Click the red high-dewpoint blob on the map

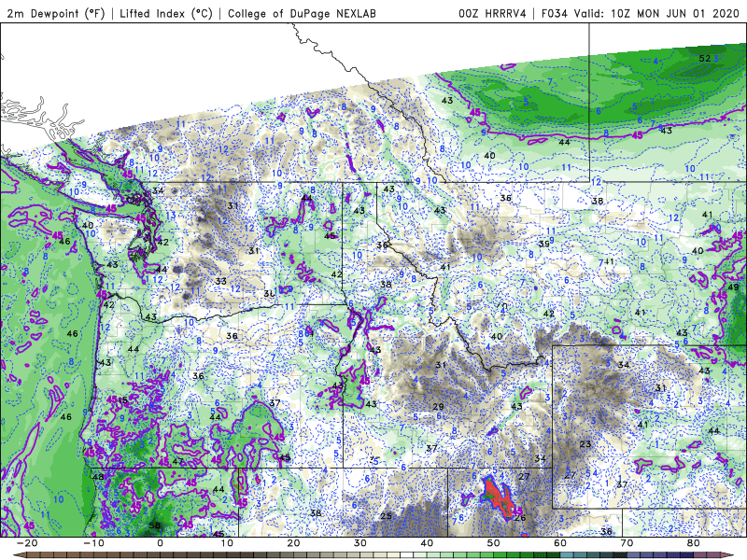[x=499, y=497]
